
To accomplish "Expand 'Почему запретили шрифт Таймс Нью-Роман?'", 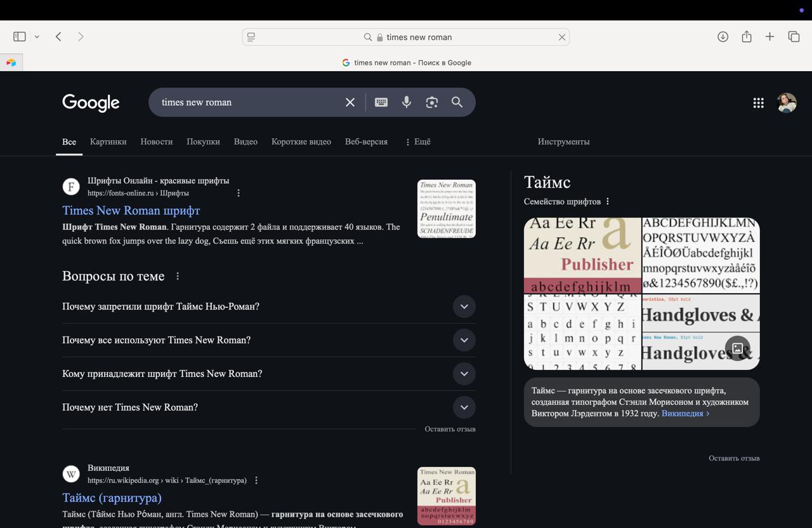I will (x=269, y=307).
